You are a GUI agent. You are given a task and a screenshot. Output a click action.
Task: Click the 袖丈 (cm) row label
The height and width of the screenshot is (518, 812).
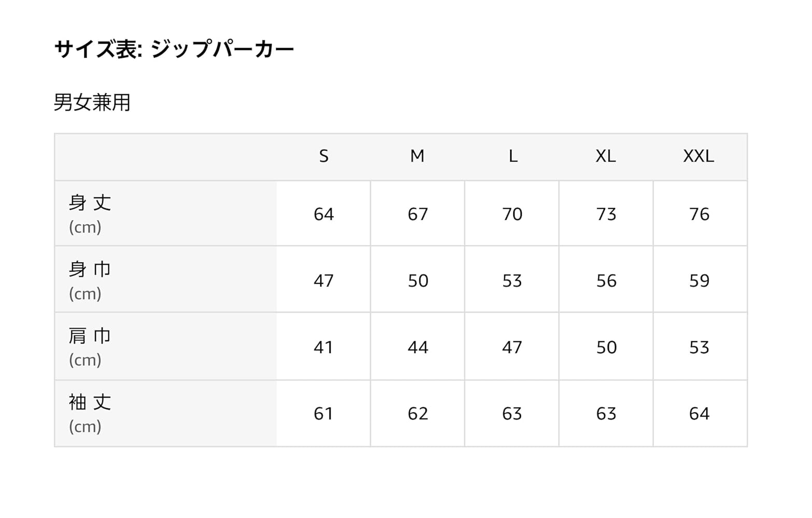coord(90,413)
